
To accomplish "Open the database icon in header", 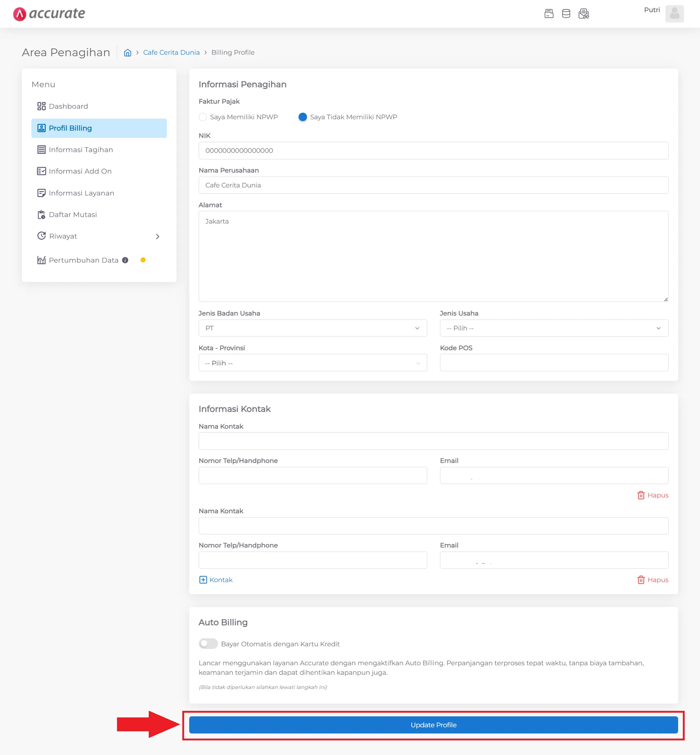I will (x=566, y=13).
